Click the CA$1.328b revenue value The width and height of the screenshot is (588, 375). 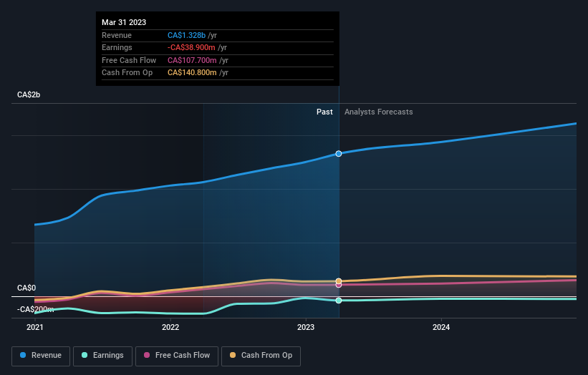pos(186,35)
